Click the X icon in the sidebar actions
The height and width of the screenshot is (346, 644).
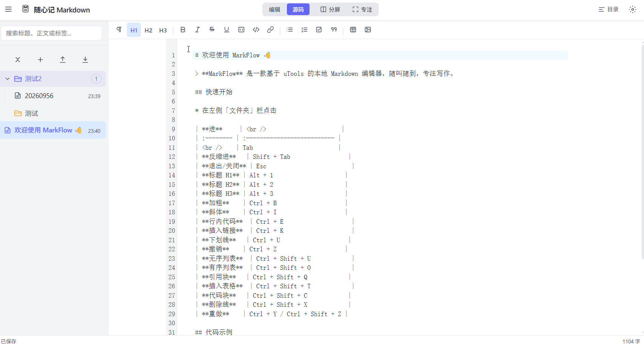(x=18, y=60)
